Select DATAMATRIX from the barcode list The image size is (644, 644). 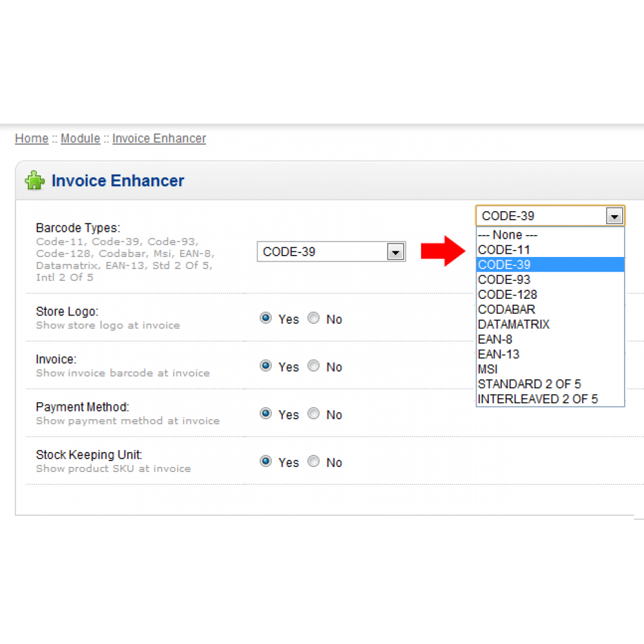(x=513, y=325)
